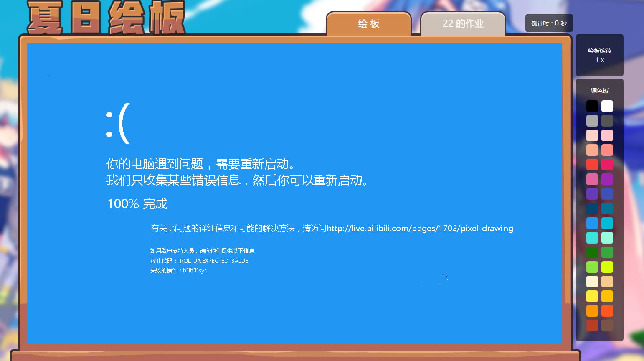Click the 调色板 palette heading
Screen dimensions: 644x361
[600, 91]
